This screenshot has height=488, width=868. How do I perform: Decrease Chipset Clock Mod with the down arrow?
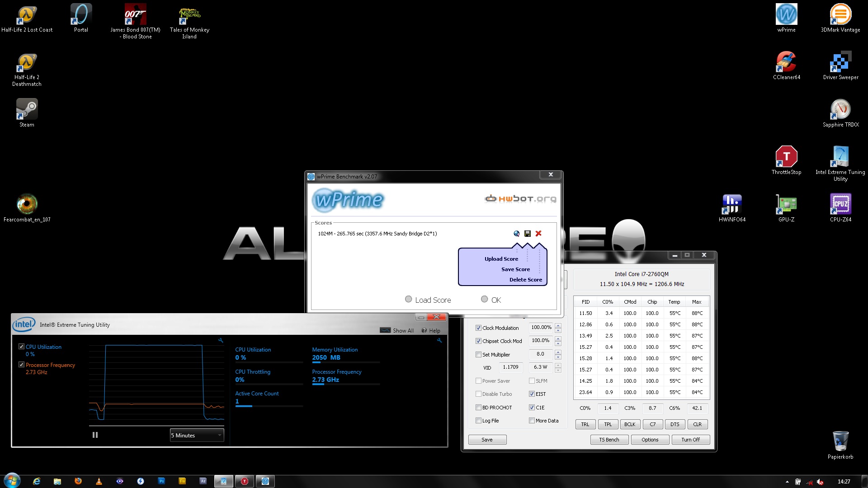coord(558,343)
